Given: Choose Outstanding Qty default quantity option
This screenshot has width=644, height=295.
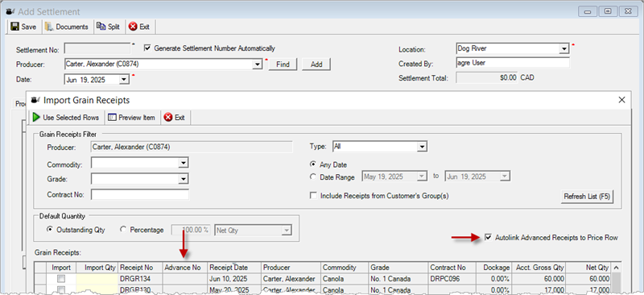Looking at the screenshot, I should point(50,230).
